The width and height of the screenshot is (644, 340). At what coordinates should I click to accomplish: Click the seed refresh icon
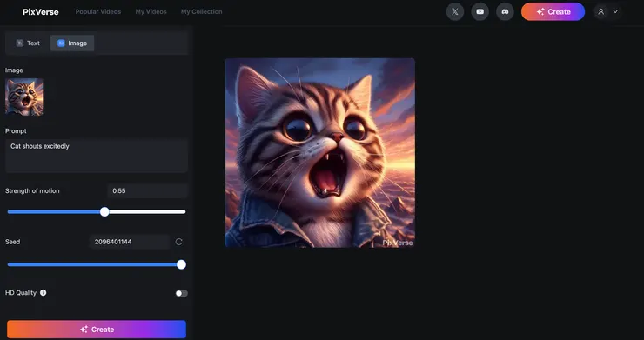tap(178, 242)
